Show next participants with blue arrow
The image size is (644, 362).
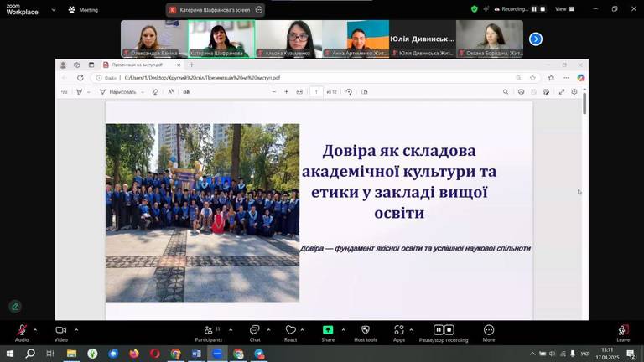(x=536, y=39)
